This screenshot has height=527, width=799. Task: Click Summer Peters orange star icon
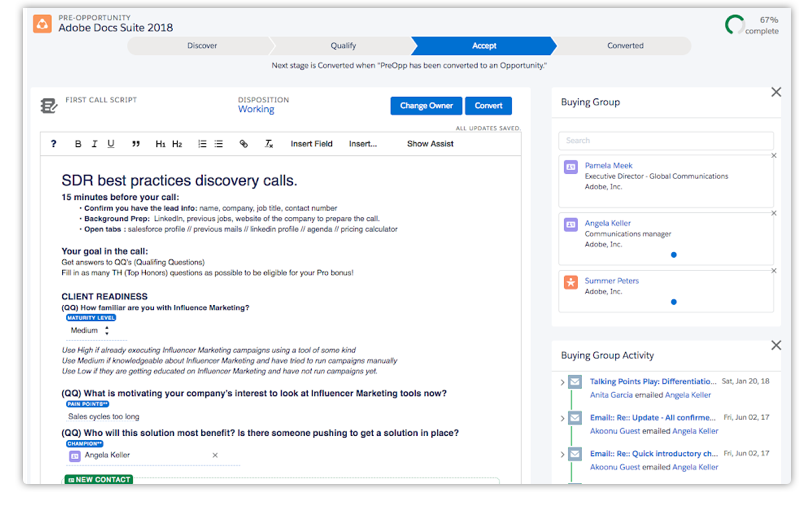[x=571, y=282]
